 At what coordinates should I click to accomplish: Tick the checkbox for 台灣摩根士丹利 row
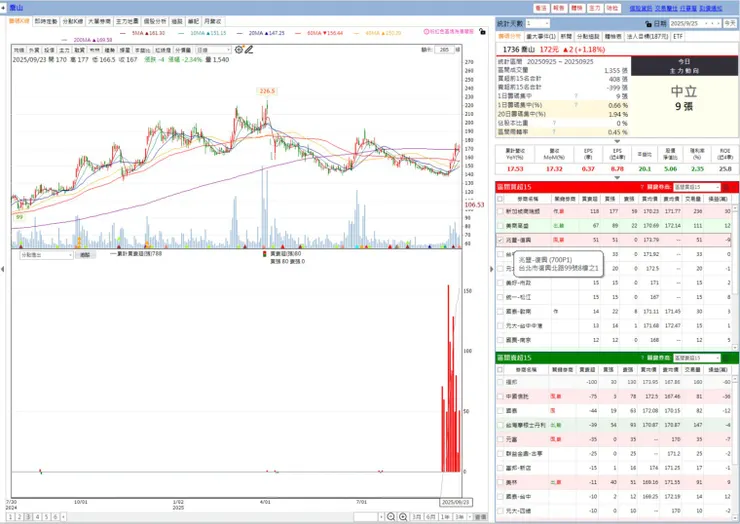[x=500, y=425]
